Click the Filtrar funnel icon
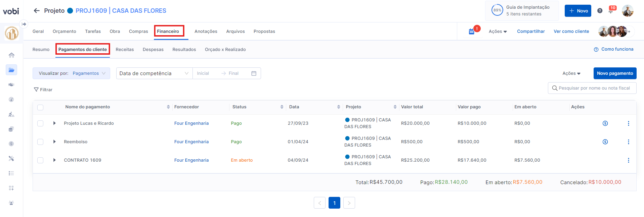The width and height of the screenshot is (644, 217). pyautogui.click(x=36, y=90)
